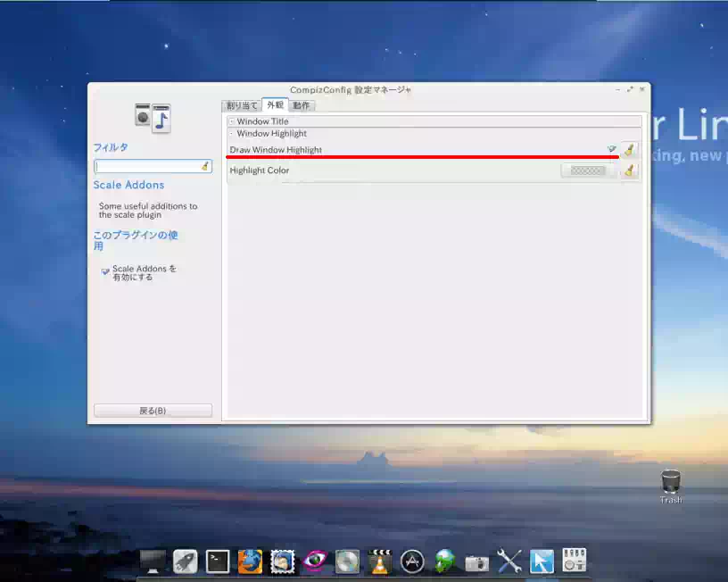
Task: Clear the filter field with broom icon
Action: pyautogui.click(x=205, y=166)
